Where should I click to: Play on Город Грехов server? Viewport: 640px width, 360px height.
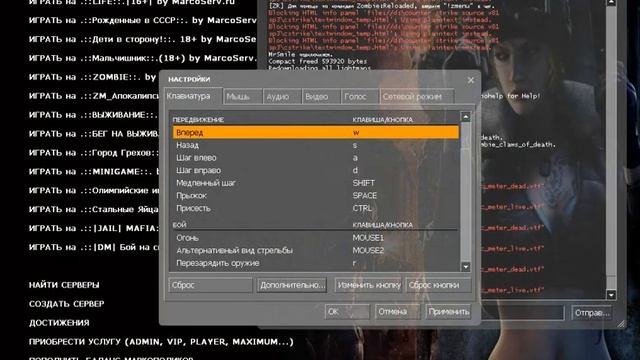coord(93,153)
